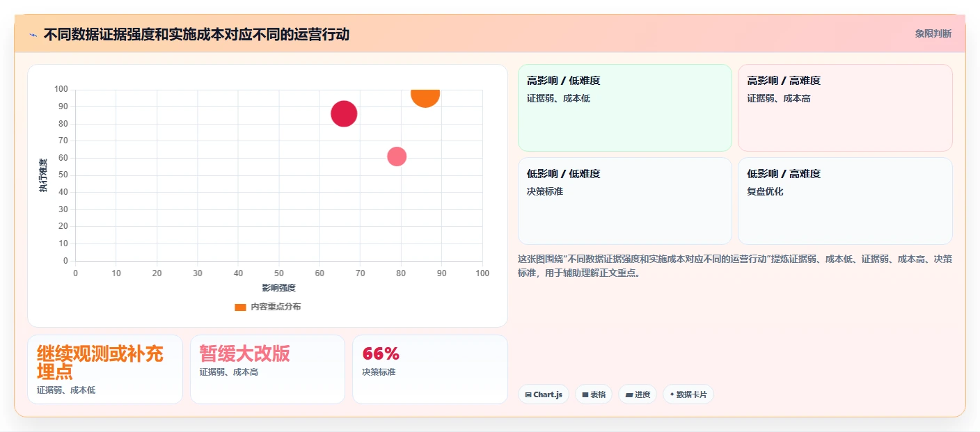Click the 内容重点分布 legend label
This screenshot has height=432, width=980.
tap(276, 307)
